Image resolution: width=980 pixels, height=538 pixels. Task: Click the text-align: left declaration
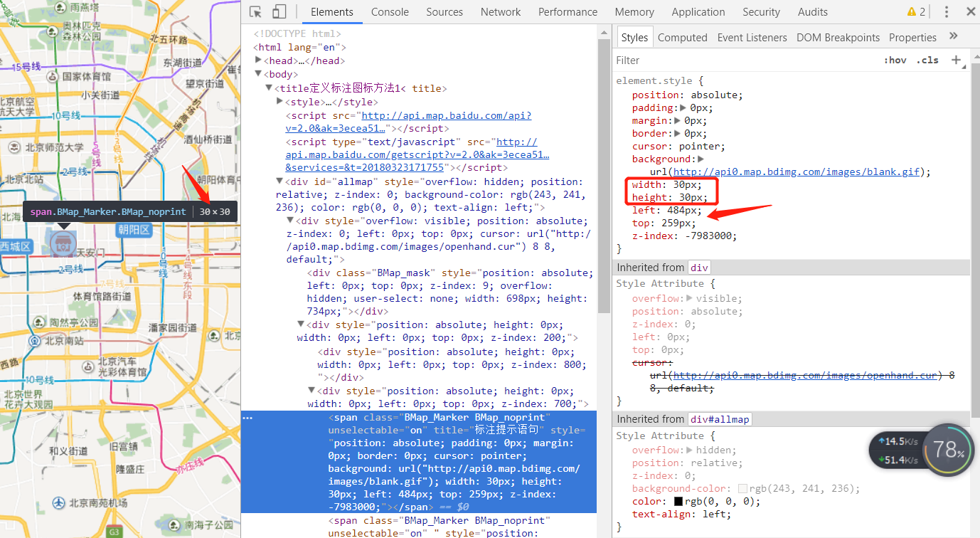pyautogui.click(x=681, y=514)
